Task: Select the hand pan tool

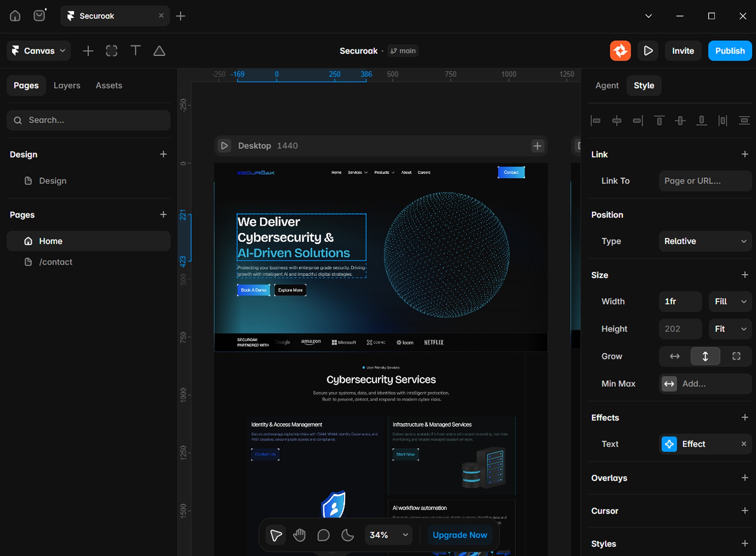Action: (x=300, y=535)
